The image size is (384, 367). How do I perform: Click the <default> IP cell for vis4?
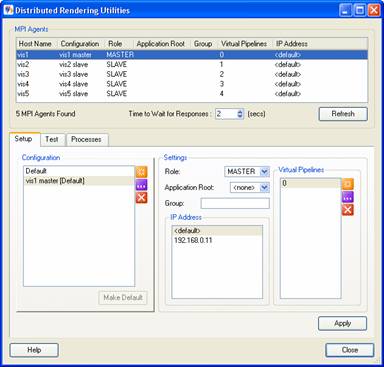288,84
